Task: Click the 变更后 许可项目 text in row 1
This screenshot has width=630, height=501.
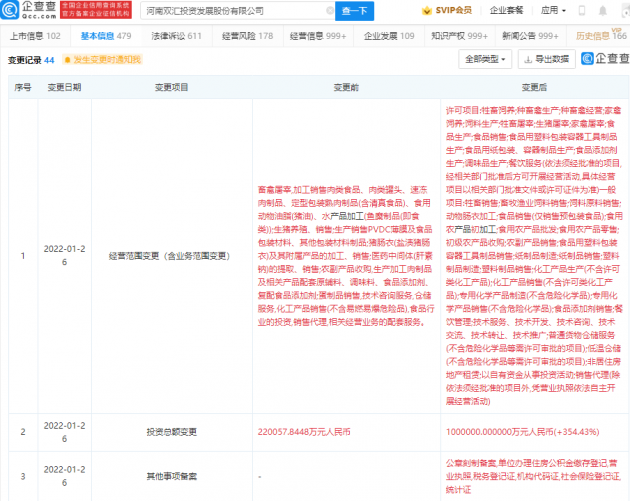Action: pos(534,256)
